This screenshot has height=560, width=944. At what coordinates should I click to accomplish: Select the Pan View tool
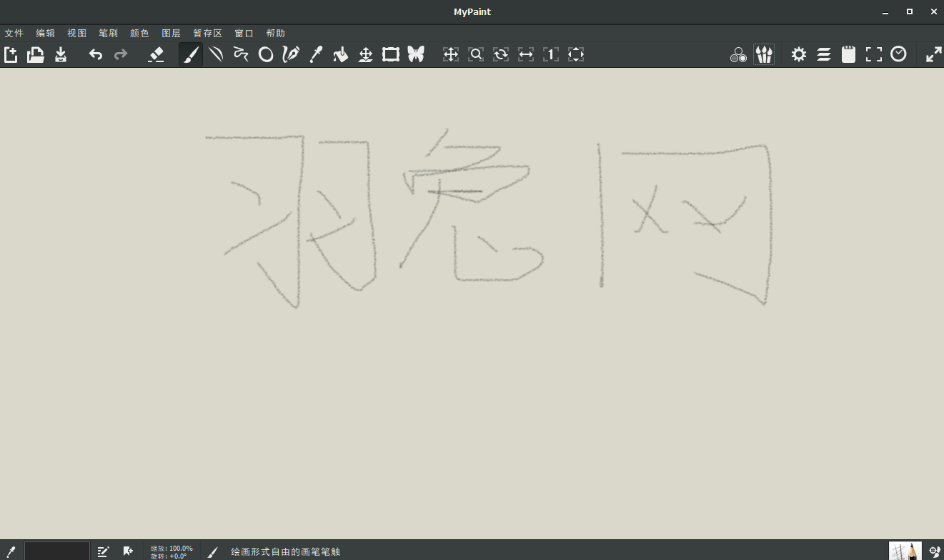(x=451, y=54)
